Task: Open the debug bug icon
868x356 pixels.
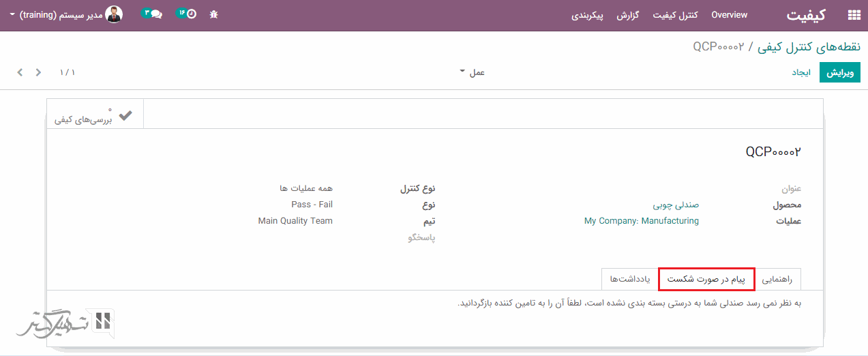Action: click(213, 14)
